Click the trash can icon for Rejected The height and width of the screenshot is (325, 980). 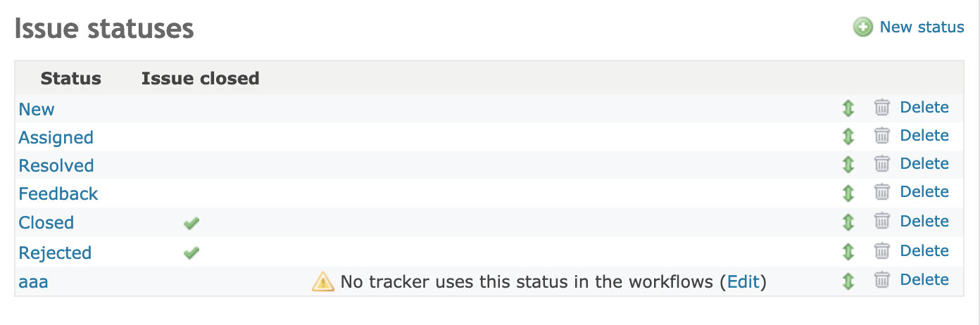(x=882, y=251)
